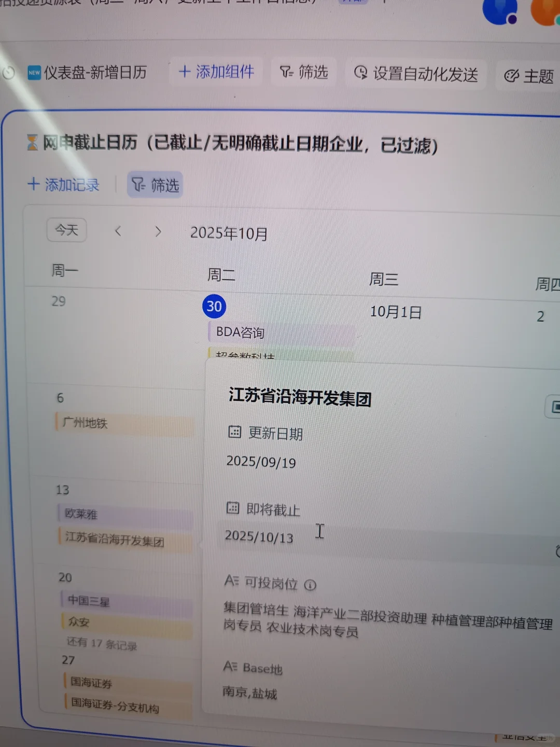This screenshot has height=747, width=560.
Task: Go to next month arrow
Action: tap(158, 231)
